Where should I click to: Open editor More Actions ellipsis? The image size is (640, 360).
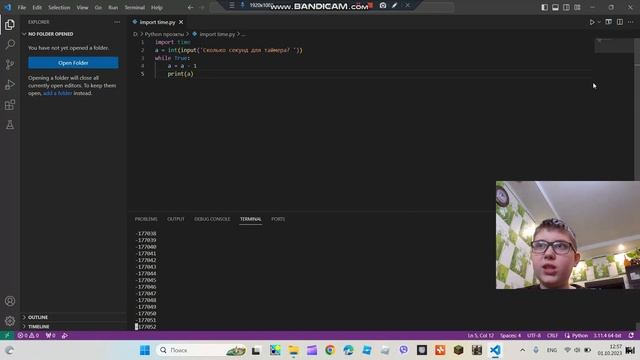coord(631,22)
